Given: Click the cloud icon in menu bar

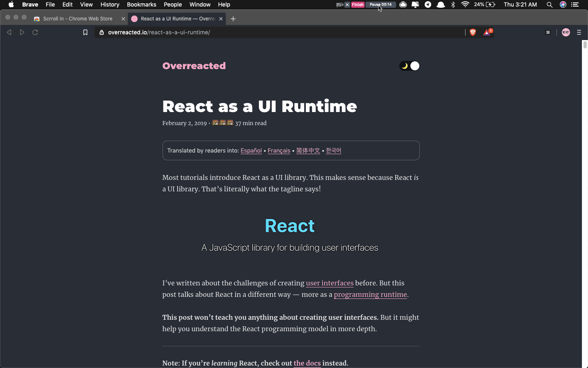Looking at the screenshot, I should 403,4.
